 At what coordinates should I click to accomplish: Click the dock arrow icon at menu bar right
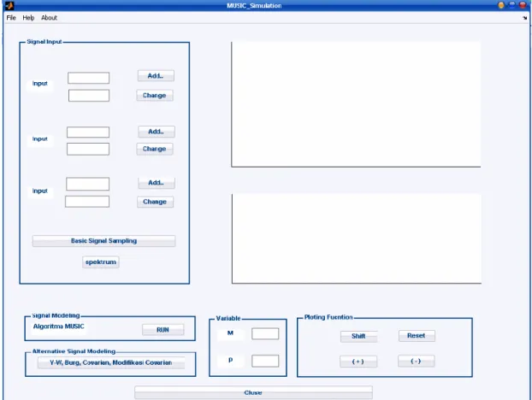[525, 18]
